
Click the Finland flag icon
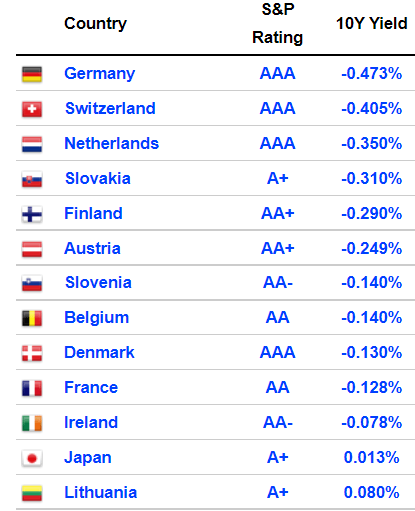tap(32, 214)
